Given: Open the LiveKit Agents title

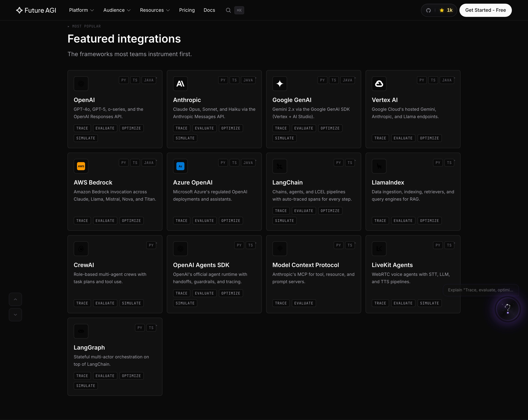Looking at the screenshot, I should (x=392, y=265).
